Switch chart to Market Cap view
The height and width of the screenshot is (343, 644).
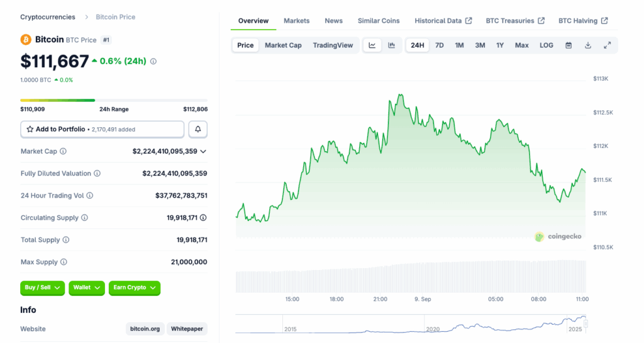pos(283,45)
